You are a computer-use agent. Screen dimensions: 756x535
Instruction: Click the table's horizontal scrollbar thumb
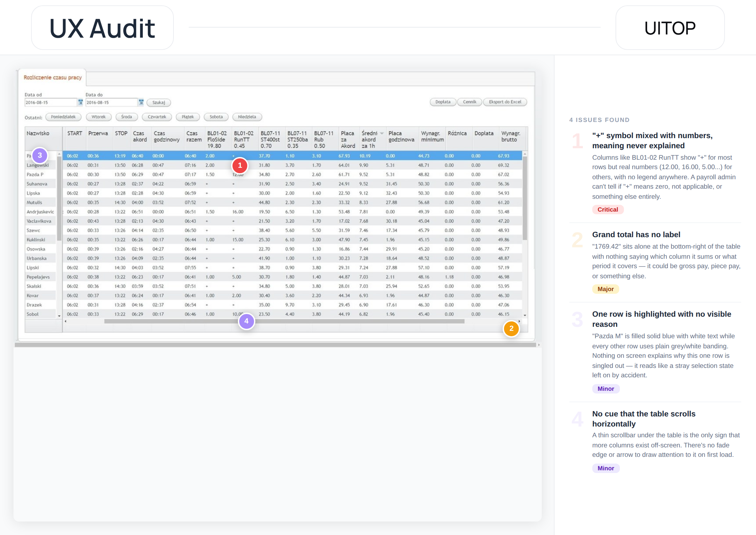coord(284,321)
